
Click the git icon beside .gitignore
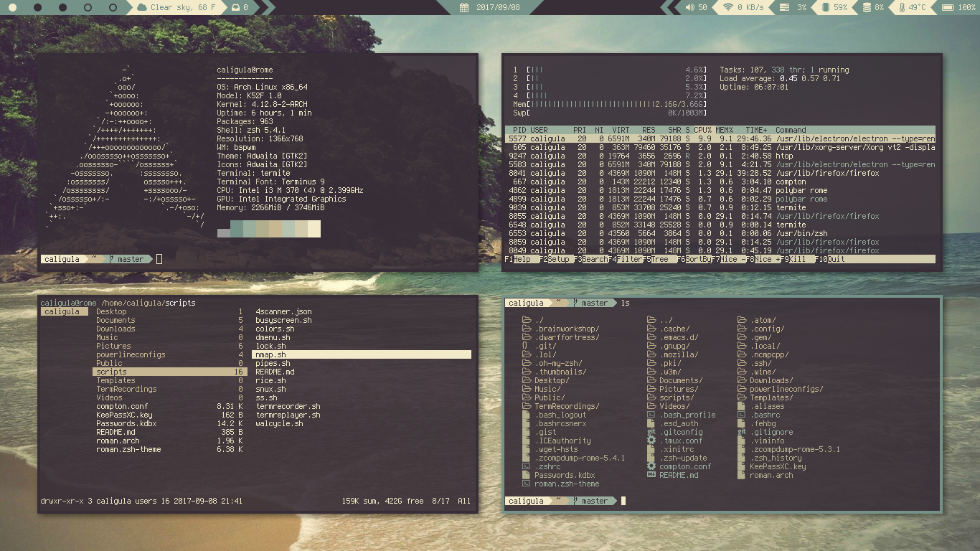pos(741,432)
